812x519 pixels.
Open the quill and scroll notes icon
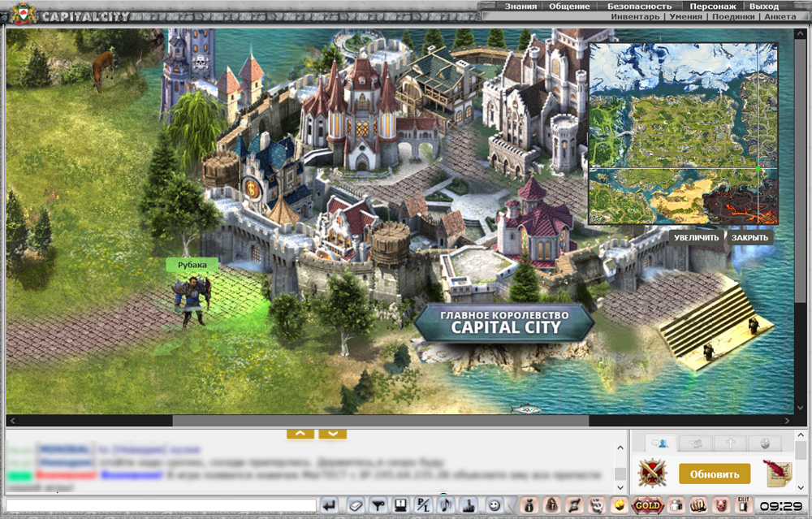[x=776, y=474]
